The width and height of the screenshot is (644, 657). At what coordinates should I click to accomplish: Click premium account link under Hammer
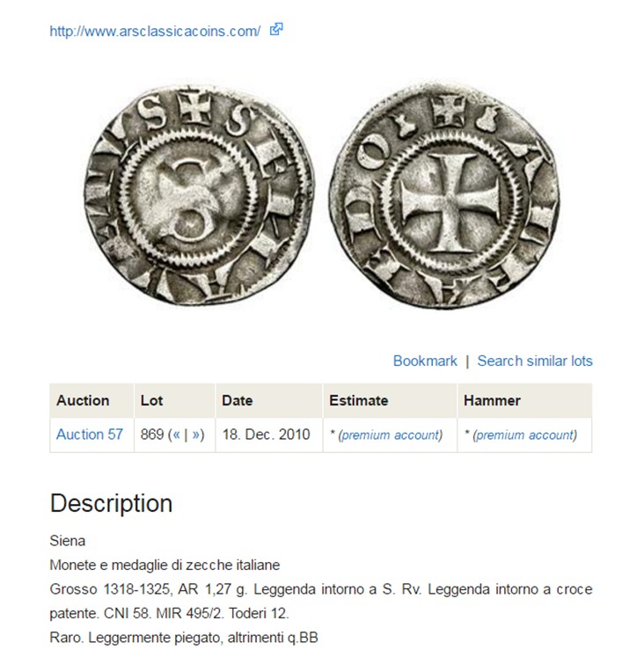[525, 435]
